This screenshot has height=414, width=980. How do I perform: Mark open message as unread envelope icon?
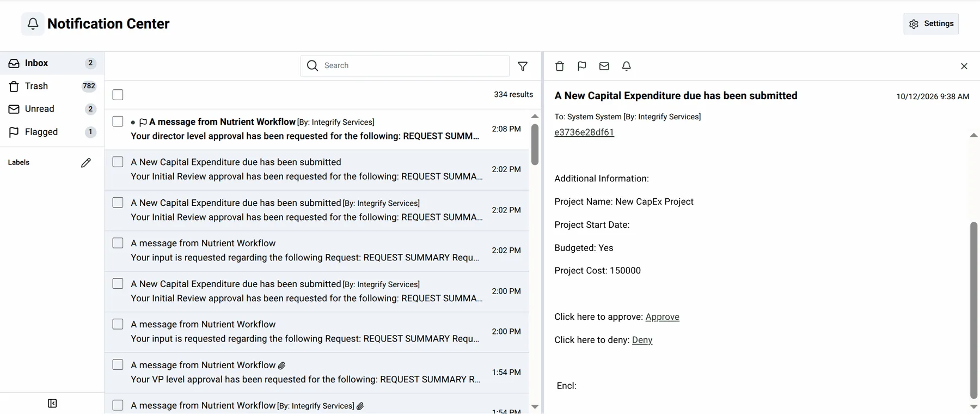tap(604, 66)
